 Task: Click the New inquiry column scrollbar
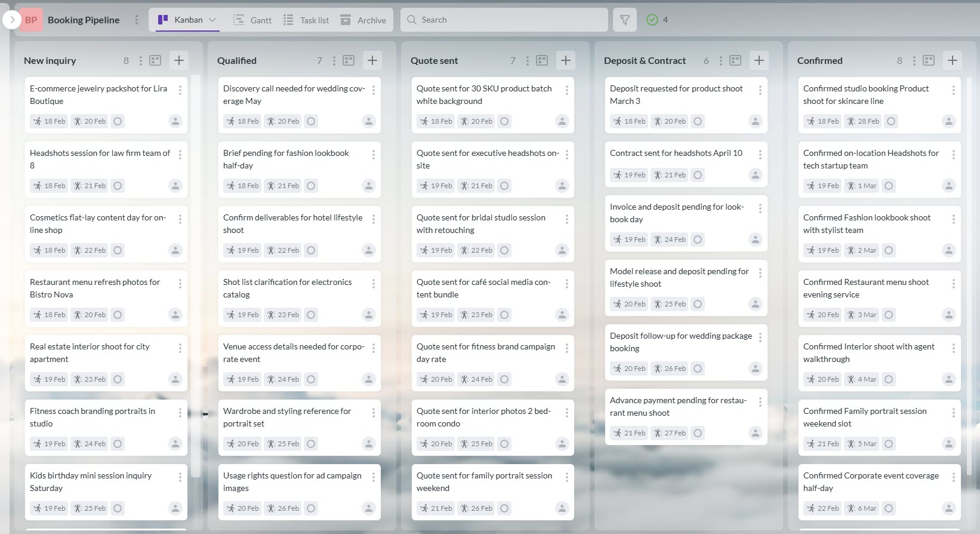pos(195,275)
